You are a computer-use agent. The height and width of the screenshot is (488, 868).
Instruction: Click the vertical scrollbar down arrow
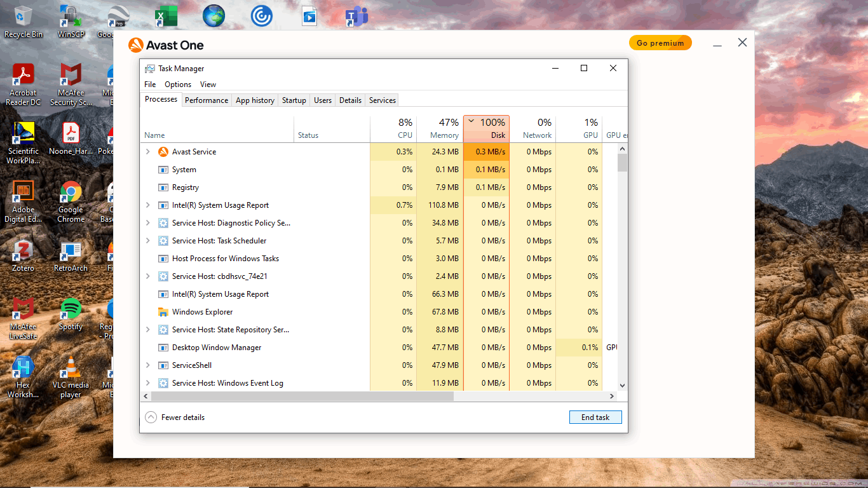(622, 385)
